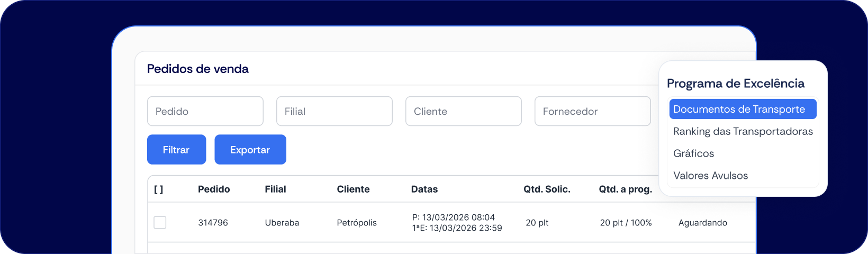Click the Uberaba filial cell

282,223
